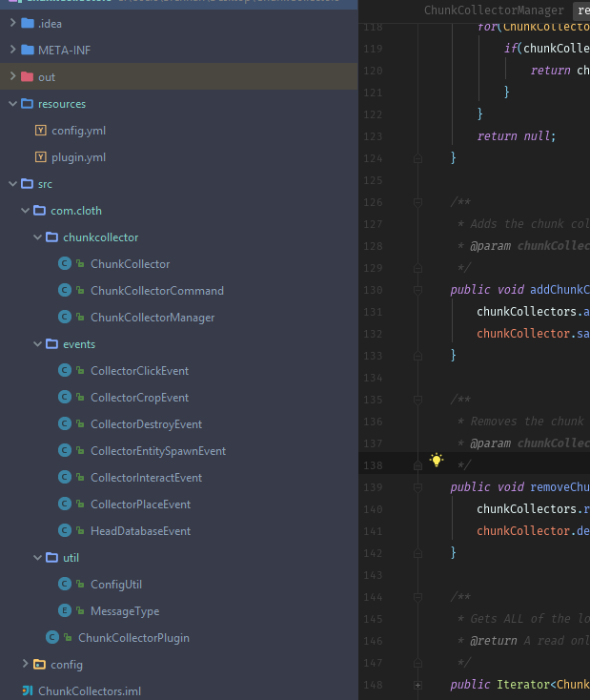Fold the method at line 139
590x700 pixels.
pos(417,487)
